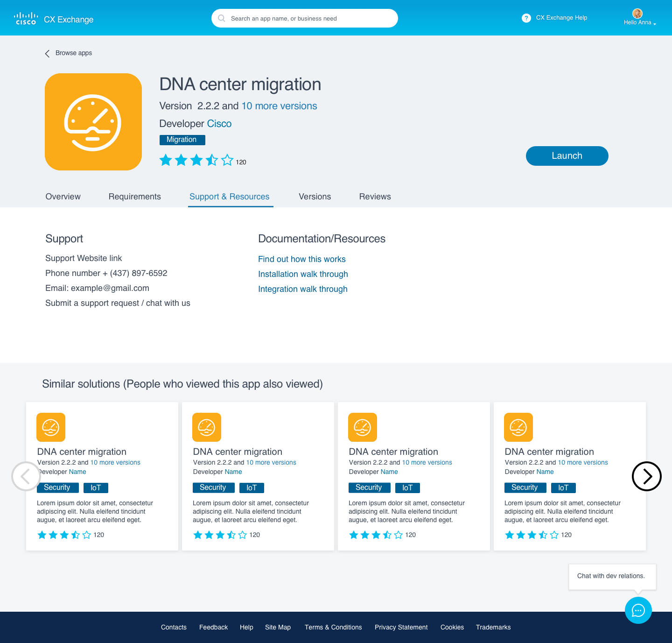Click third card's orange app icon

coord(363,427)
